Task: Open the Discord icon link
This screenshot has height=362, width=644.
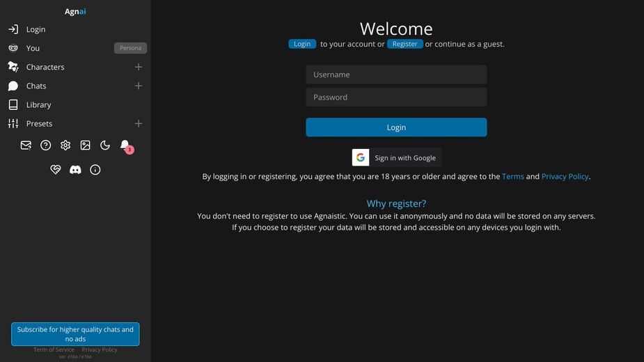Action: click(75, 170)
